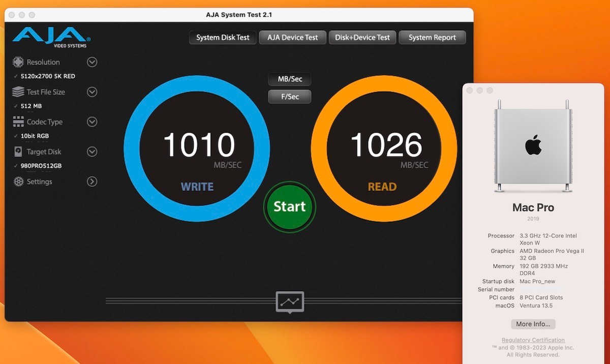Open the System Report tab
The image size is (610, 364).
click(x=432, y=38)
